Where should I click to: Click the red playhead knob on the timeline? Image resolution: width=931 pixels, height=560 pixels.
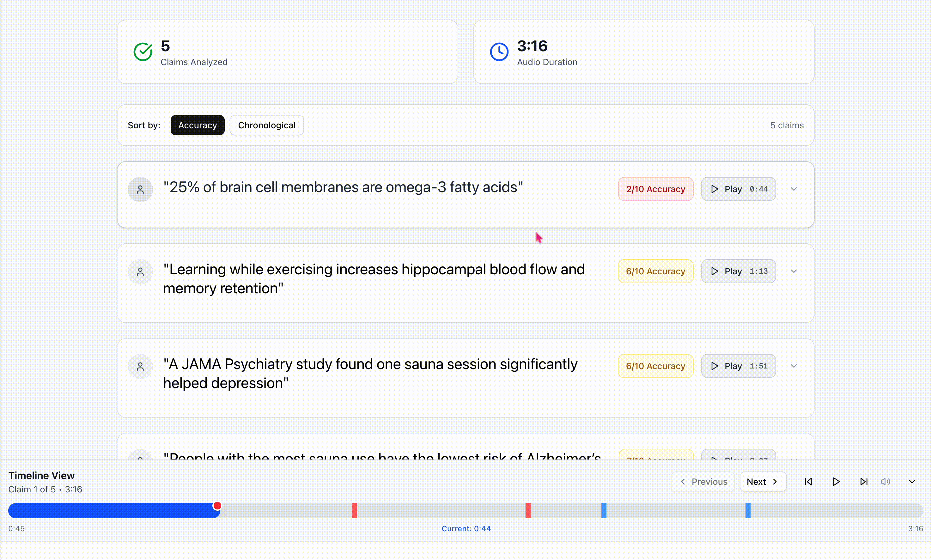[x=217, y=506]
